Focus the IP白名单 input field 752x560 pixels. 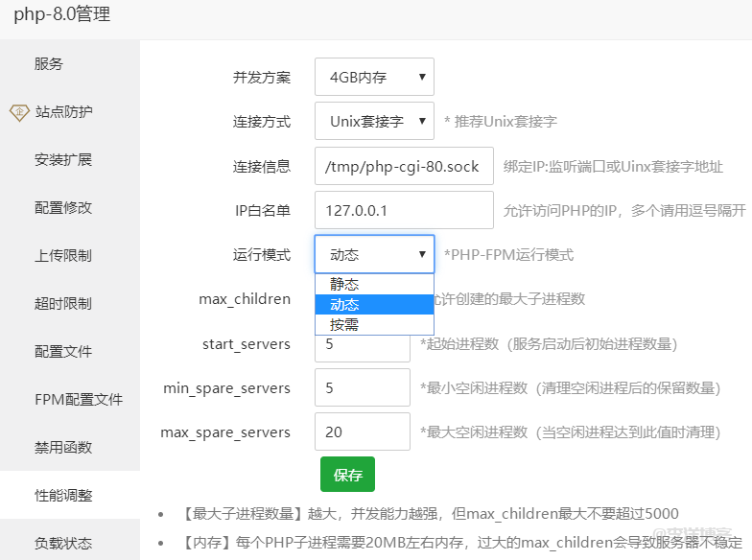(x=403, y=210)
